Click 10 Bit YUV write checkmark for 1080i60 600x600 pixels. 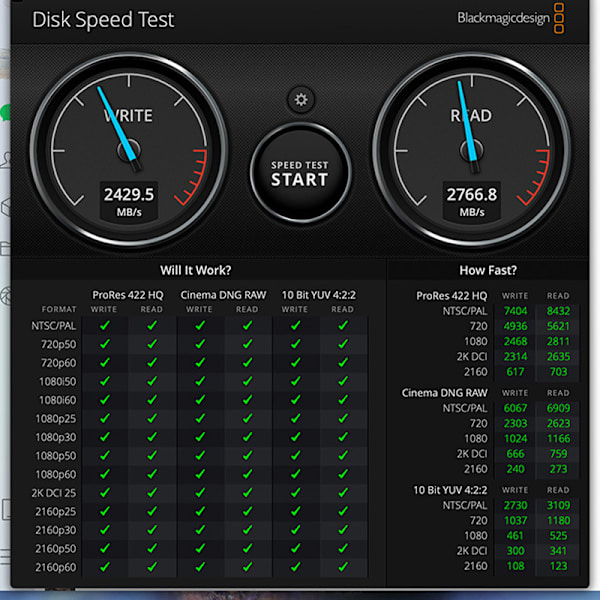[295, 399]
